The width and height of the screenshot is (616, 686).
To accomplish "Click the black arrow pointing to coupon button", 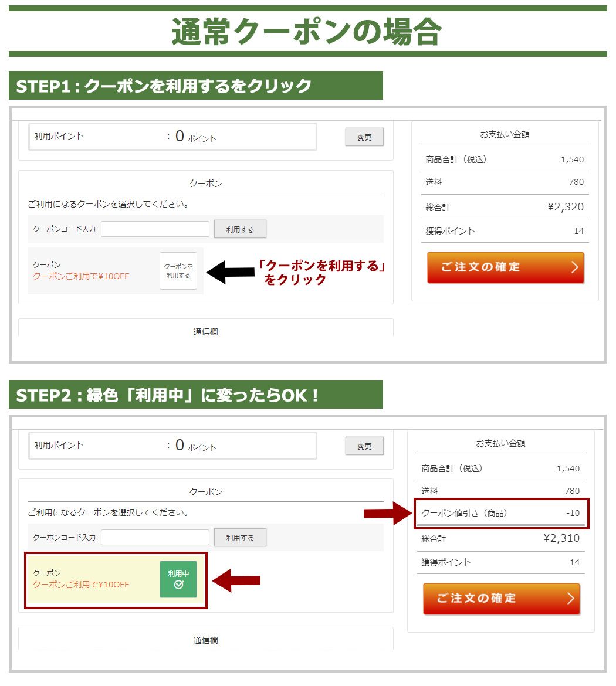I will point(231,272).
